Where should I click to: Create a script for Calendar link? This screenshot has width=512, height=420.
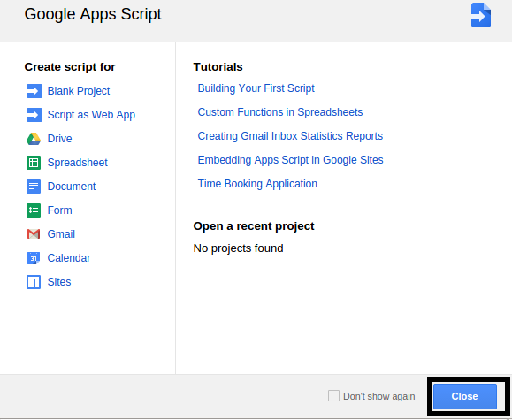[x=69, y=258]
